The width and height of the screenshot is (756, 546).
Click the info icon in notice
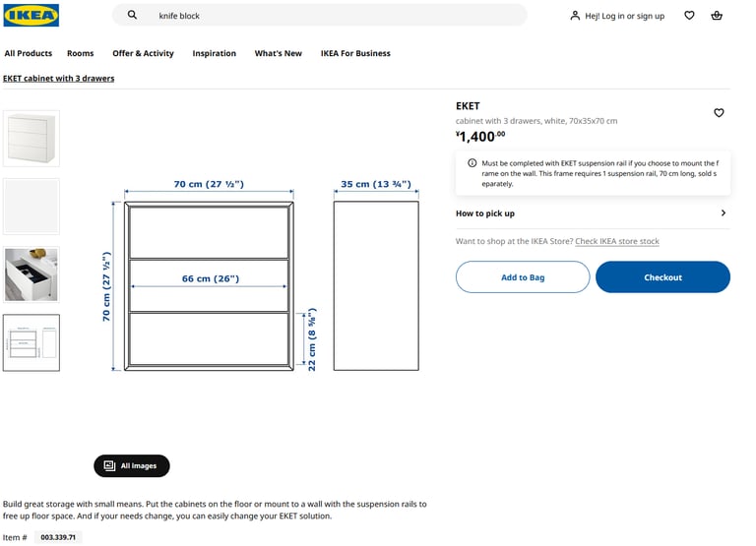pyautogui.click(x=472, y=163)
